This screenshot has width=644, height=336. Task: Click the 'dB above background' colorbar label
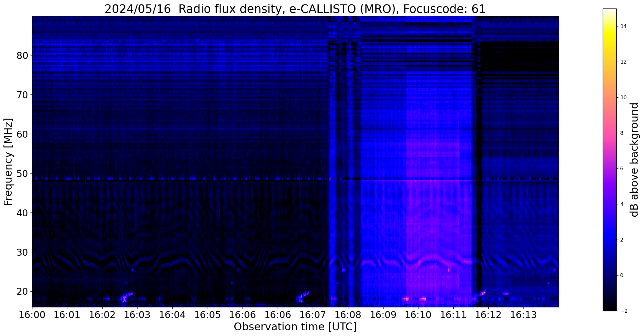pos(635,160)
